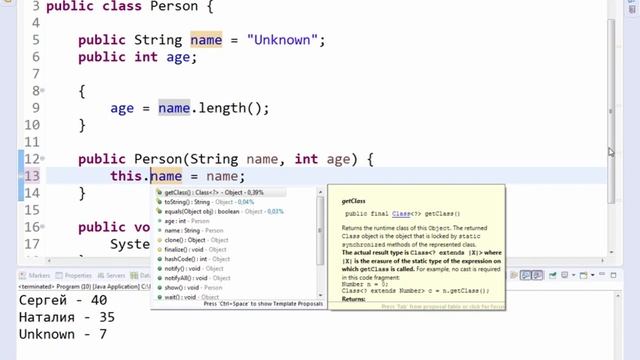Viewport: 640px width, 360px height.
Task: Expand the Open Console dropdown arrow
Action: coord(593,276)
